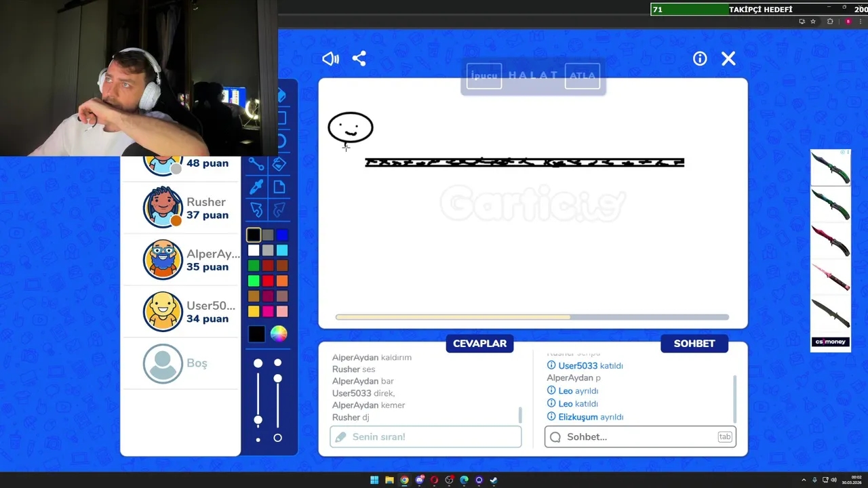Open Steam from the taskbar

pyautogui.click(x=494, y=480)
